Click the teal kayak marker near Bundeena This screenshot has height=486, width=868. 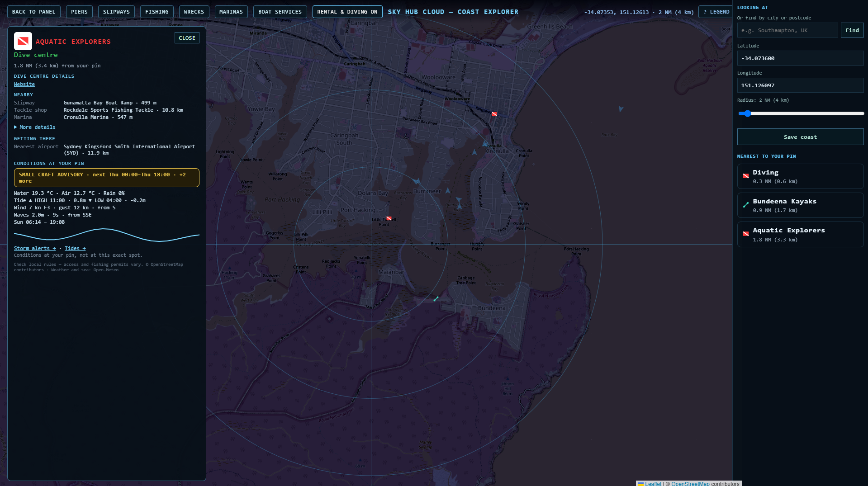[x=436, y=299]
